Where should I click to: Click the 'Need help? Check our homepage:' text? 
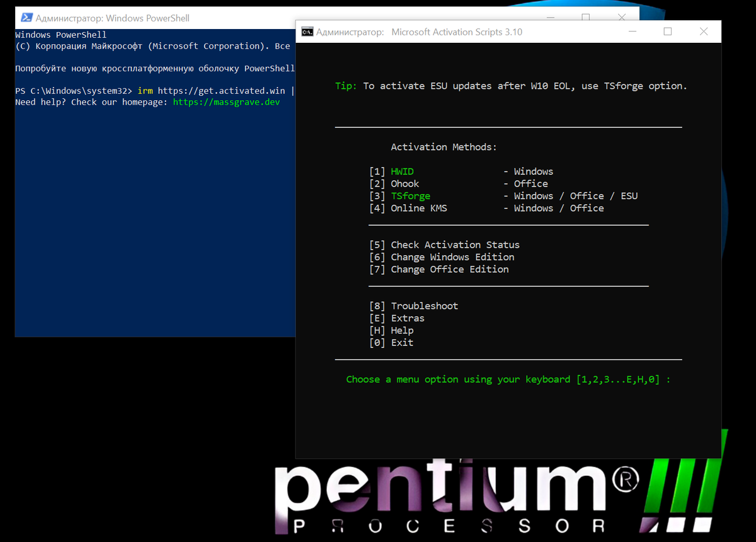(x=91, y=101)
